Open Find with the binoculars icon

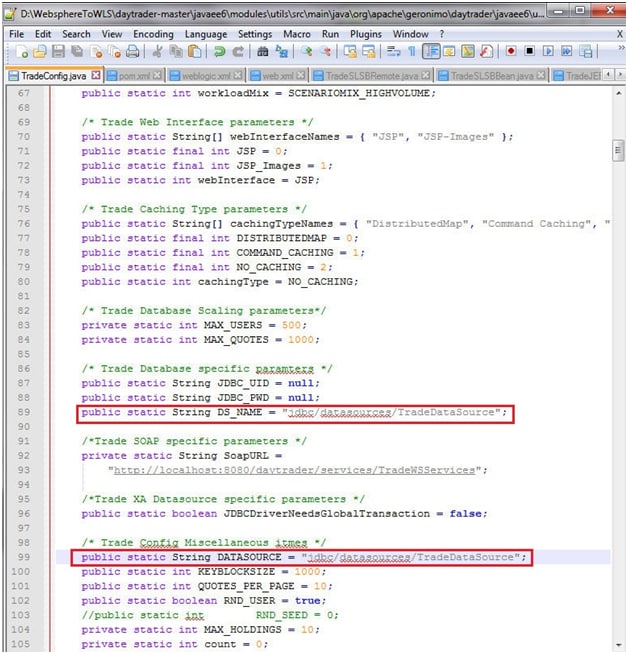coord(263,51)
